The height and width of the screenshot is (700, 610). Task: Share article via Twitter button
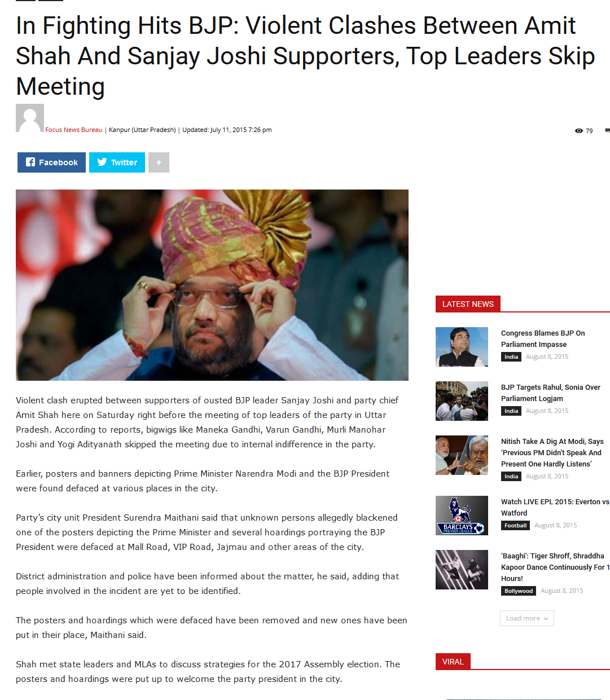[117, 162]
